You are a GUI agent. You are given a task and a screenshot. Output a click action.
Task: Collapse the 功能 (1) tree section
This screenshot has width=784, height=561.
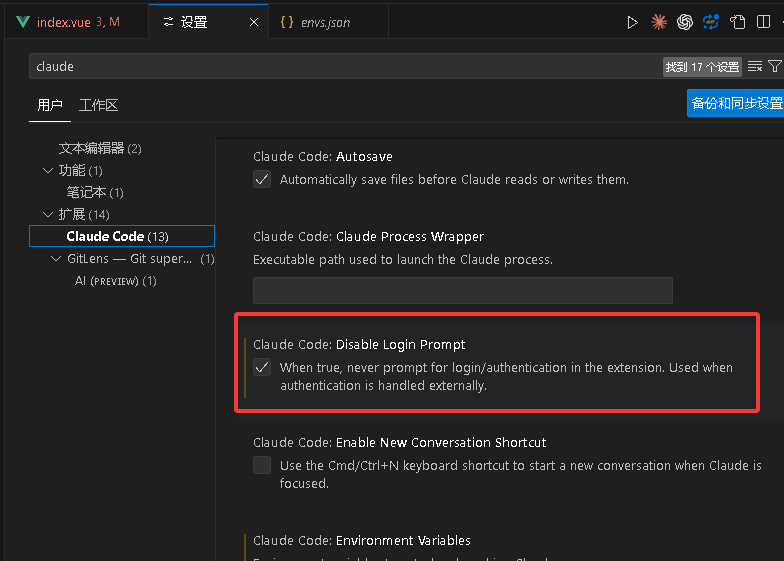coord(48,170)
